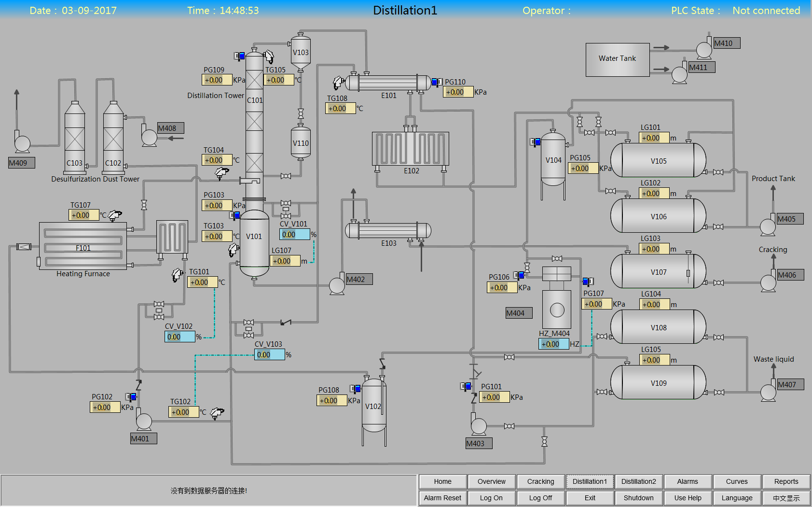Select the F101 heating furnace graphic

pos(83,247)
